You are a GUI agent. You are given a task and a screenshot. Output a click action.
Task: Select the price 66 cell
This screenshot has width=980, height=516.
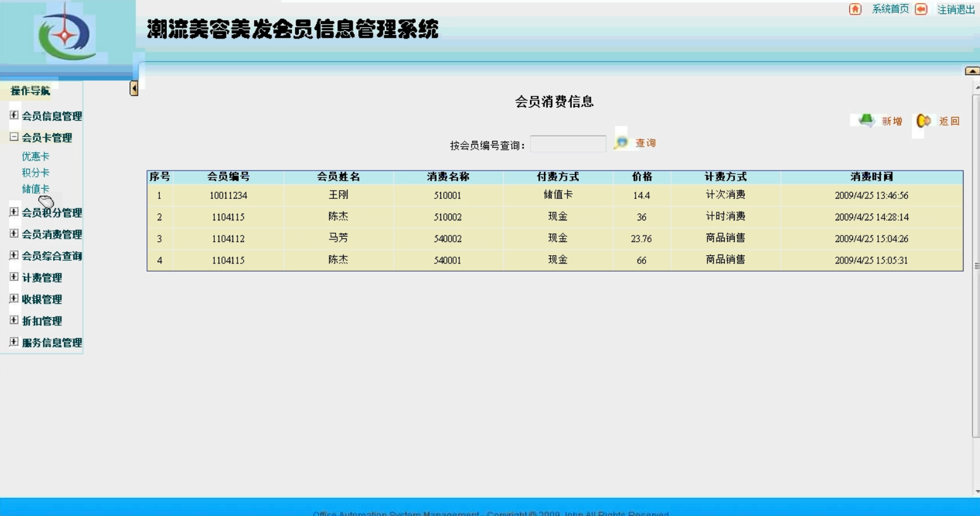(641, 260)
